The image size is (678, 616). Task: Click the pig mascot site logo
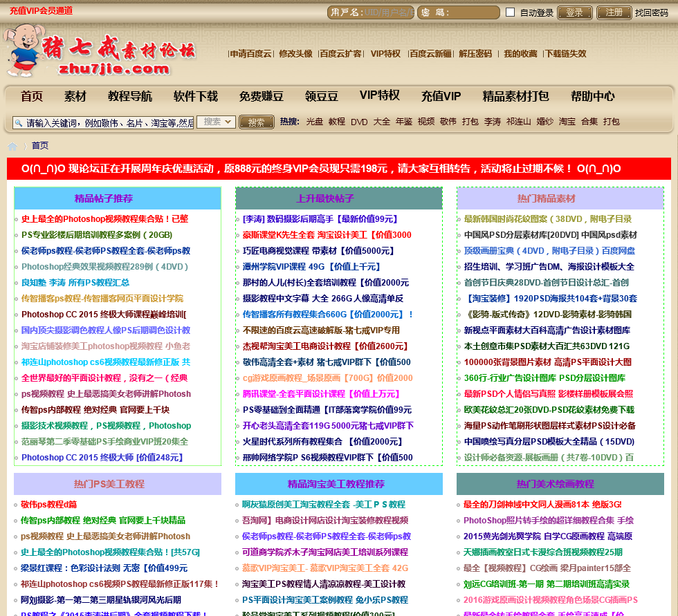tap(100, 51)
